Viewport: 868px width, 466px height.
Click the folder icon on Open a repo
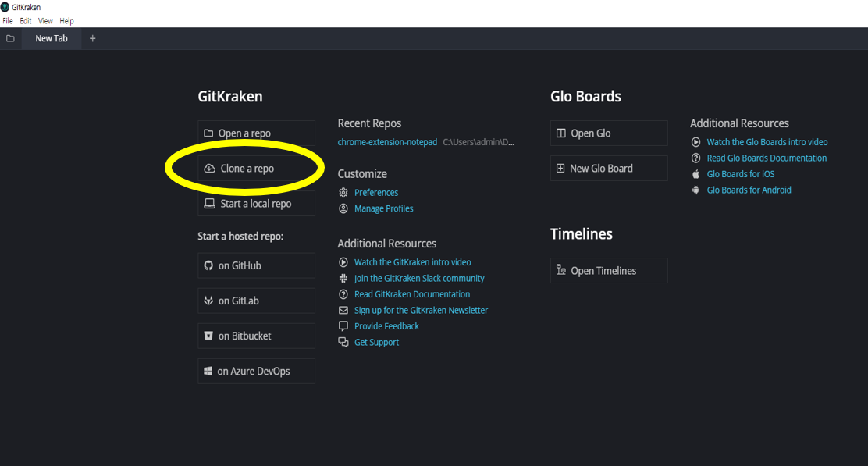coord(208,133)
